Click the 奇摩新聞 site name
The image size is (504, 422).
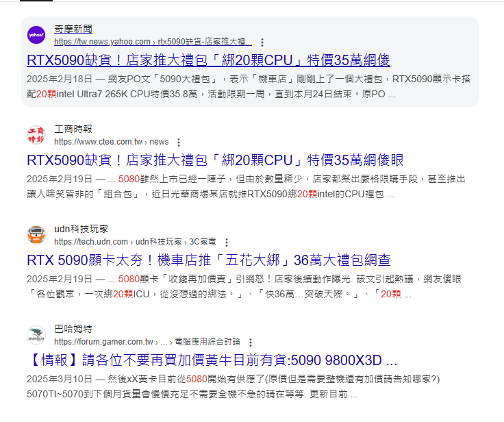pos(73,29)
